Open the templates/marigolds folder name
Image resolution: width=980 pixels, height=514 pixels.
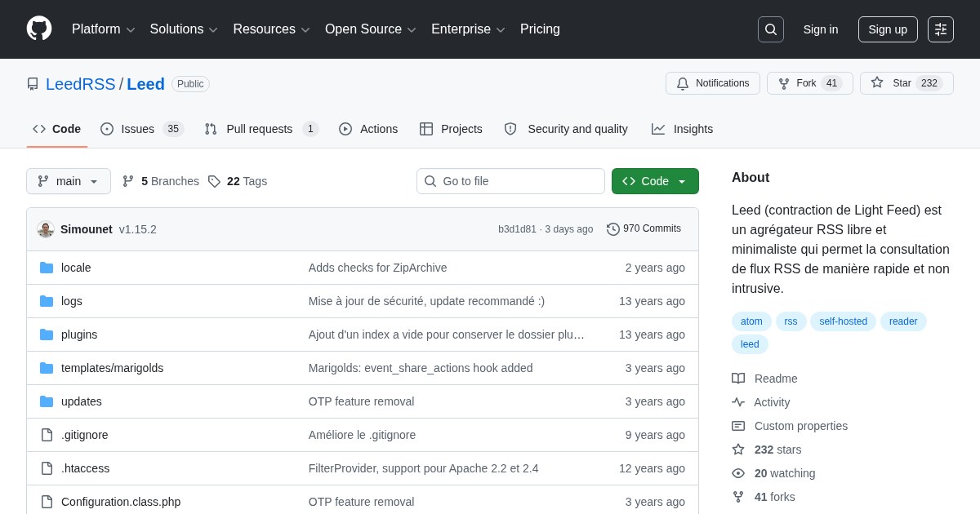coord(113,368)
